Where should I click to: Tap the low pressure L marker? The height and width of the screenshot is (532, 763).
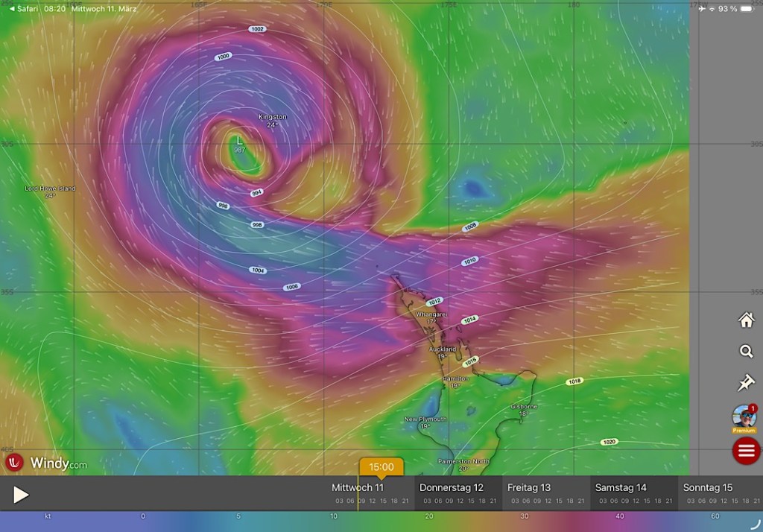point(238,140)
